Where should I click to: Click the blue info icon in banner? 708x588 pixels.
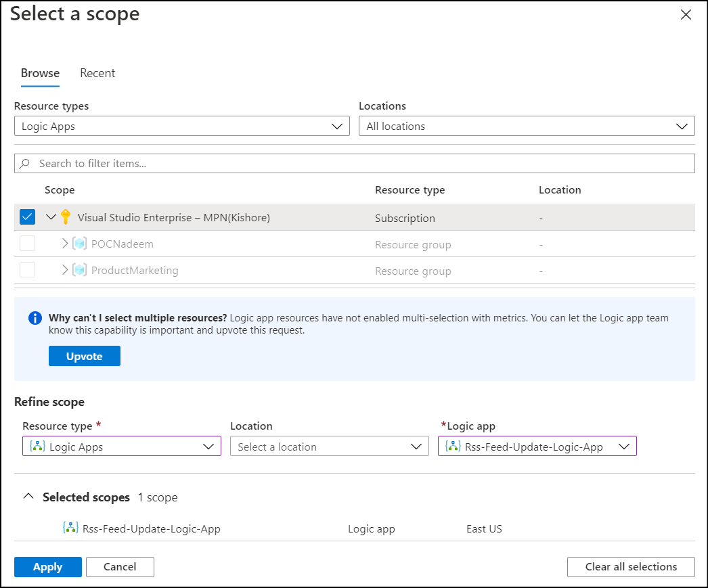tap(35, 318)
